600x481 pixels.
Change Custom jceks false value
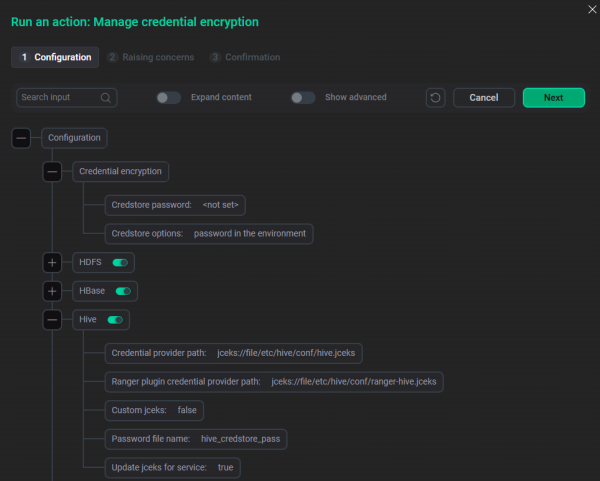point(154,411)
